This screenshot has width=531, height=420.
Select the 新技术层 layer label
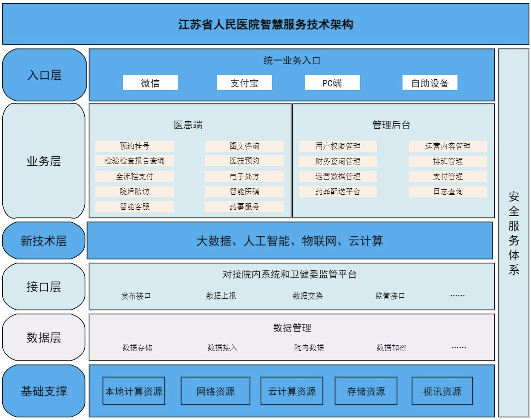(44, 241)
